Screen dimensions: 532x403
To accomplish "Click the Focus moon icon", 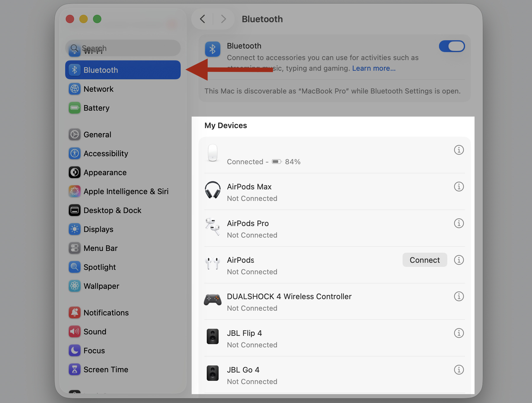I will (75, 350).
